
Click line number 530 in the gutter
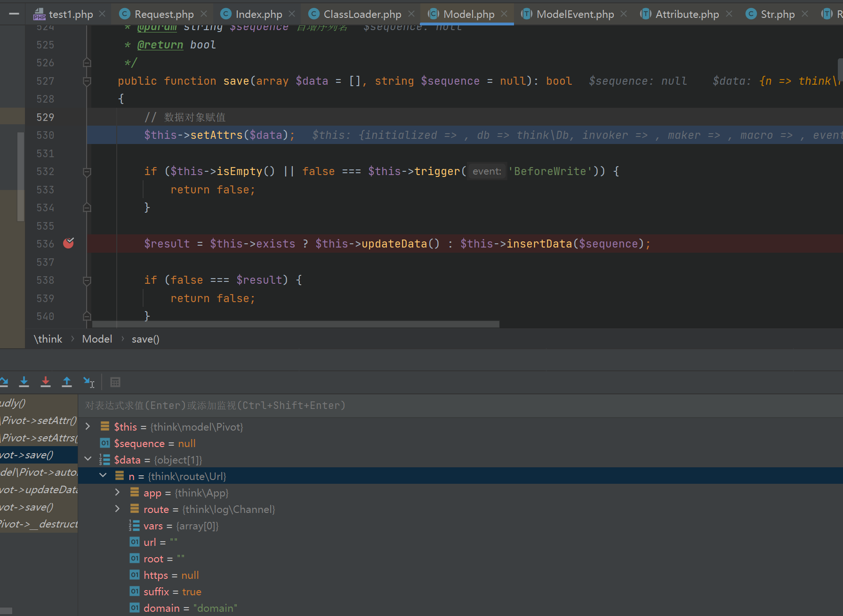pos(45,135)
